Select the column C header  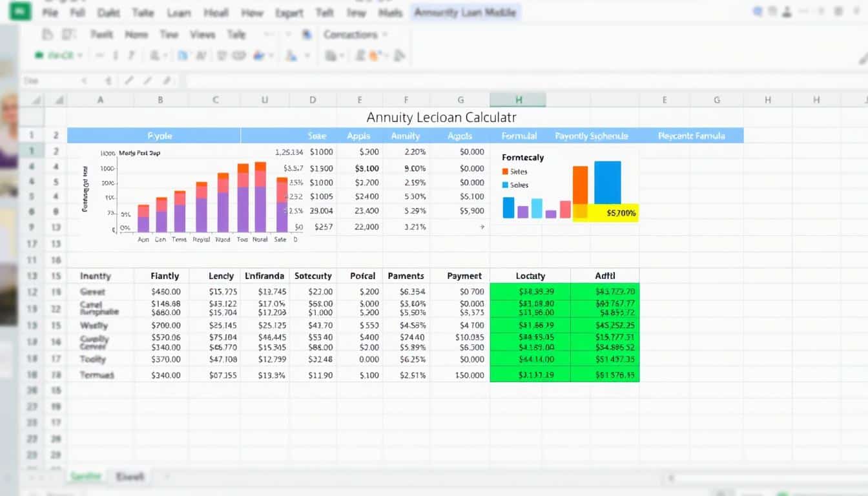(x=215, y=99)
